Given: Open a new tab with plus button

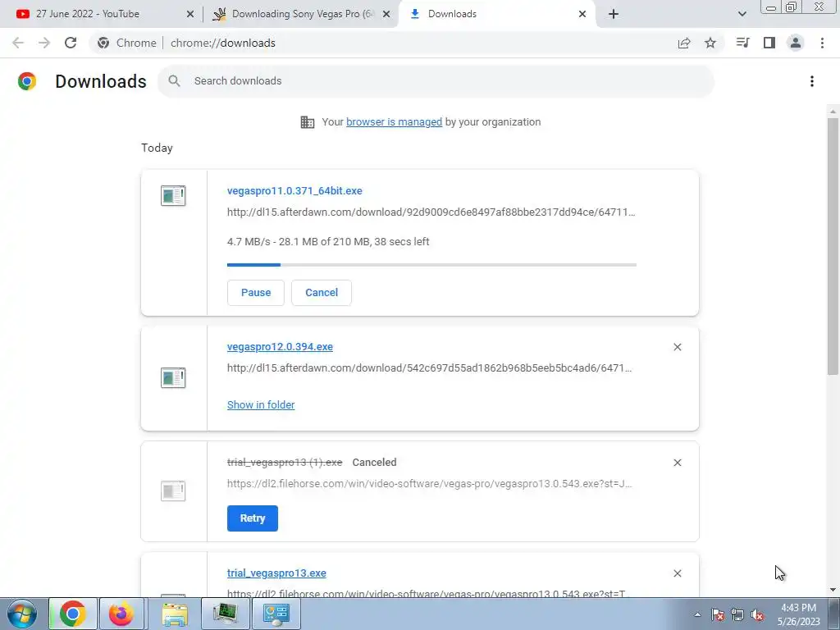Looking at the screenshot, I should click(x=614, y=14).
